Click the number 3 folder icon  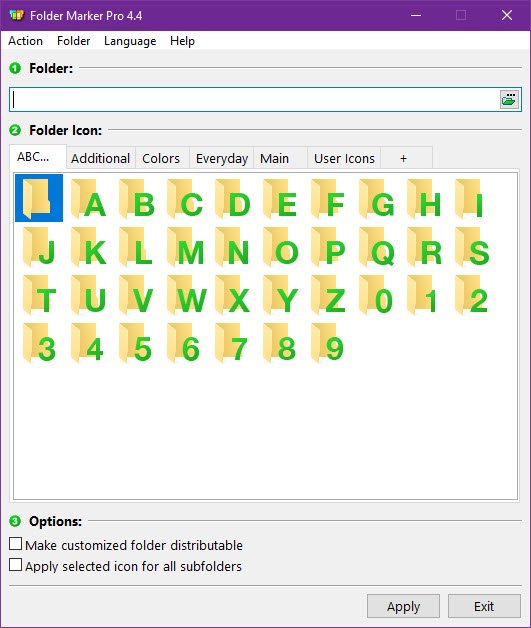pos(39,342)
